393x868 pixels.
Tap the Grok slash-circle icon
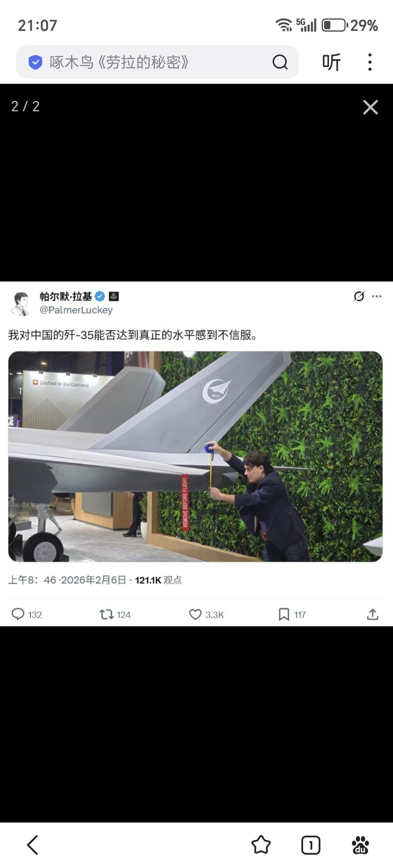click(x=359, y=296)
